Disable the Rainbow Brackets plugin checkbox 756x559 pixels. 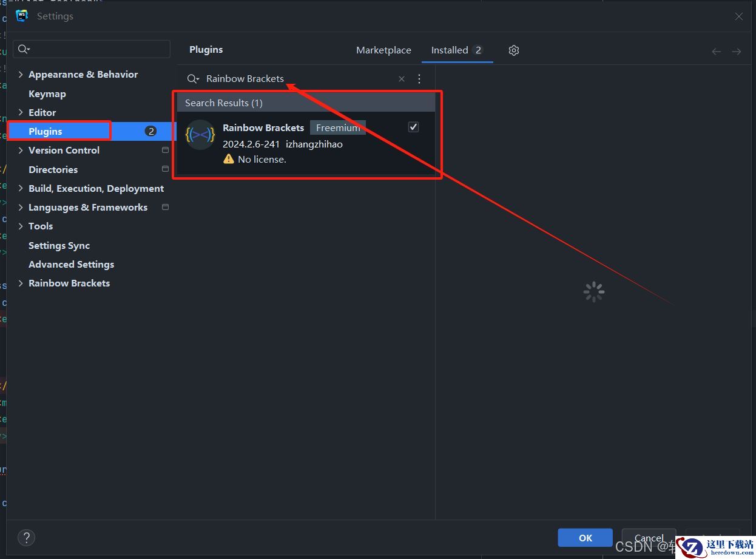413,127
